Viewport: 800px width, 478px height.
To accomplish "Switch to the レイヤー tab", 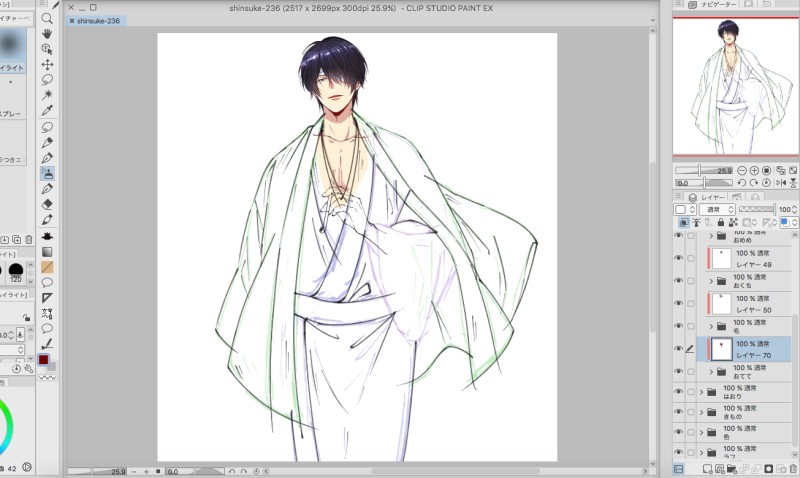I will coord(708,197).
